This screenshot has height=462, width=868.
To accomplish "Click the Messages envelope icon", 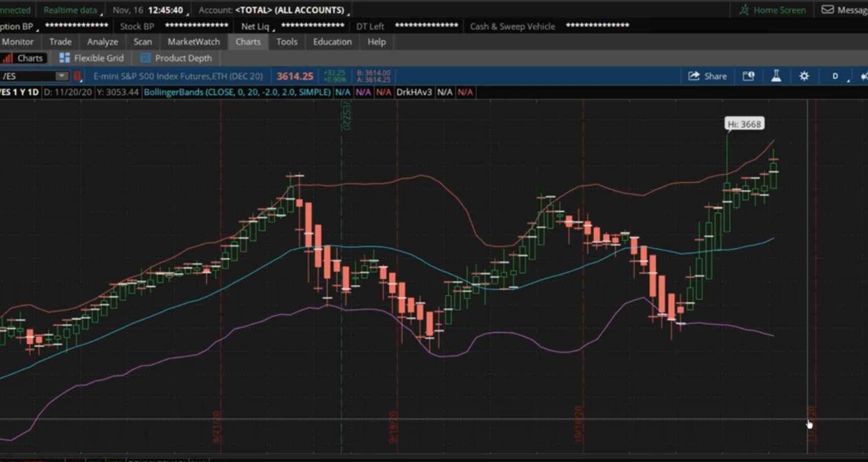I will click(827, 10).
